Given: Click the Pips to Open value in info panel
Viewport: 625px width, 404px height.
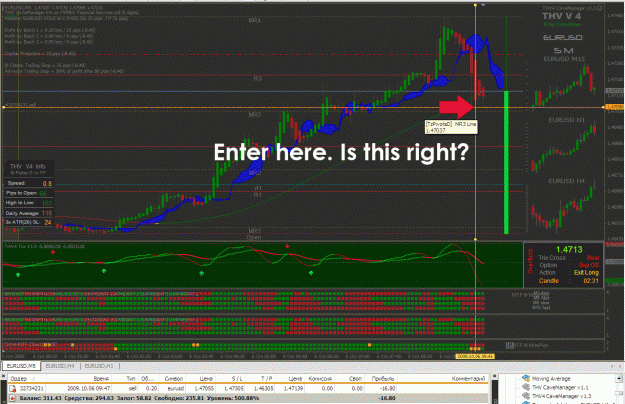Looking at the screenshot, I should (43, 193).
